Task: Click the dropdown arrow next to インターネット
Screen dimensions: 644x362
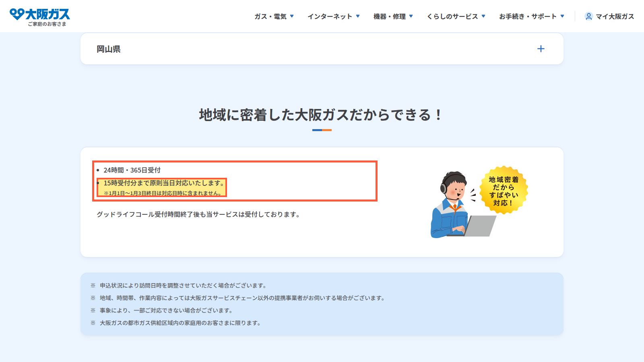Action: click(358, 16)
